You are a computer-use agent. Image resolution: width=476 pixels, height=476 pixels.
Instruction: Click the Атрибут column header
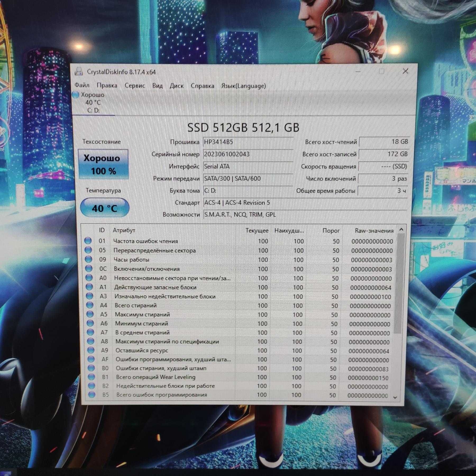(x=124, y=230)
